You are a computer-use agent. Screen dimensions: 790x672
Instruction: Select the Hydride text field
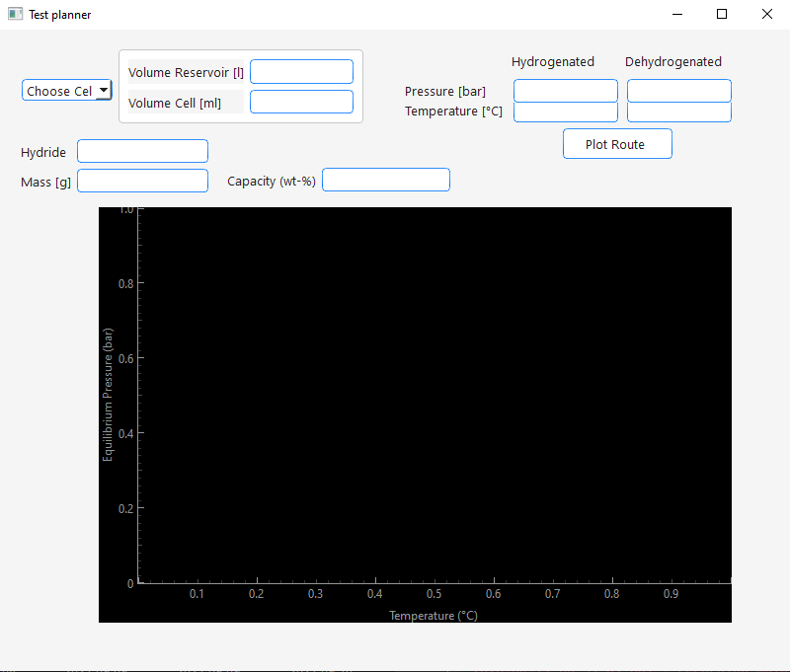pos(142,151)
